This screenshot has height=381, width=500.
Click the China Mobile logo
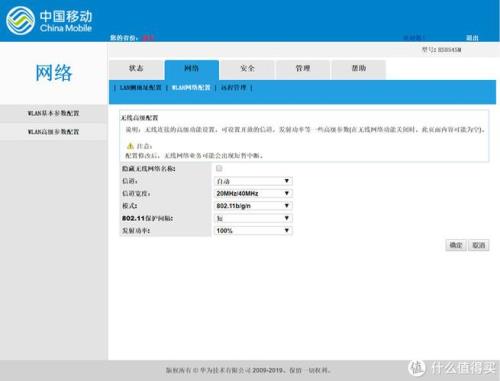coord(49,21)
